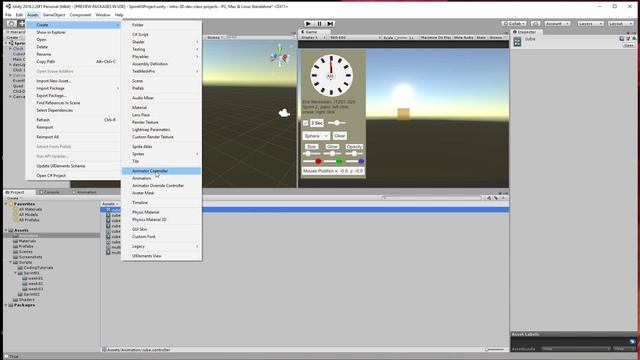The height and width of the screenshot is (360, 640).
Task: Switch to the Console tab
Action: coord(49,192)
